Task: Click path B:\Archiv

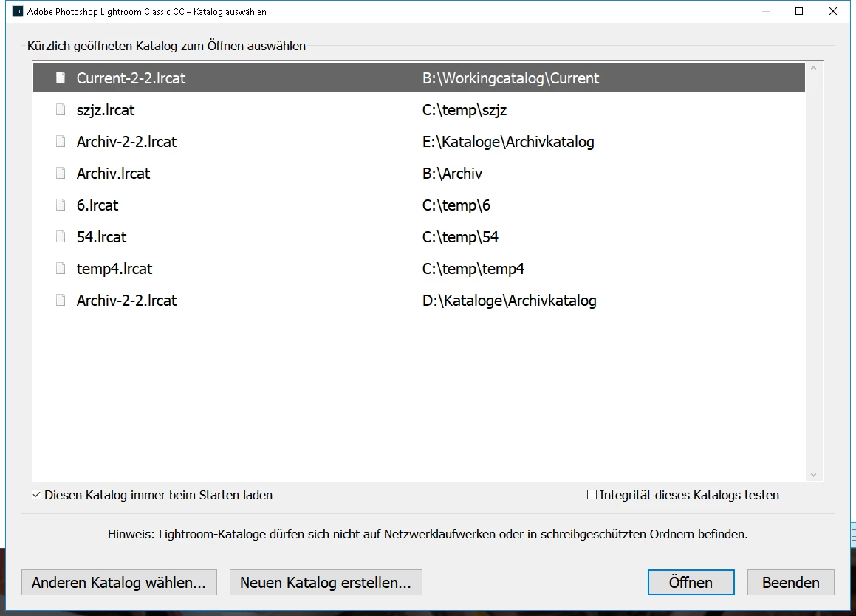Action: (452, 173)
